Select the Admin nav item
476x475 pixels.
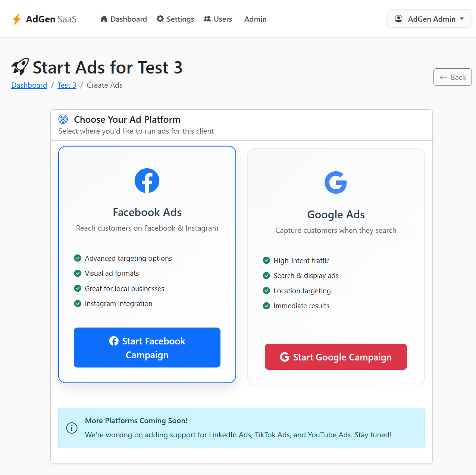click(x=256, y=19)
